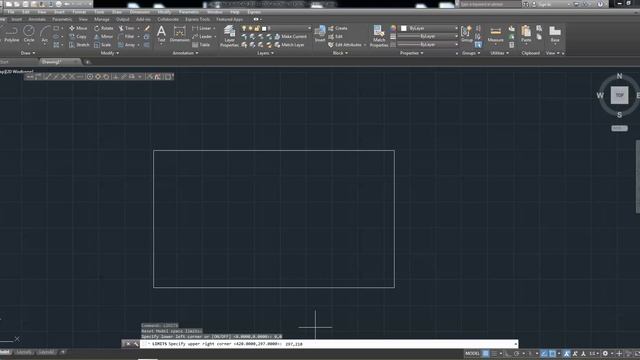Click the Linear dimension tool
Screen dimensions: 640x360
(x=202, y=28)
